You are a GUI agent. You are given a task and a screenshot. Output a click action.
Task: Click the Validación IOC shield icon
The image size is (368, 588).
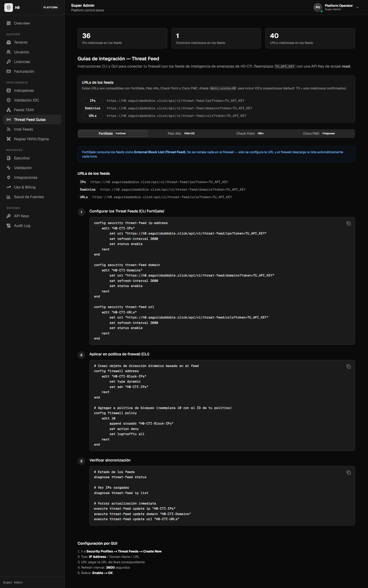click(9, 100)
